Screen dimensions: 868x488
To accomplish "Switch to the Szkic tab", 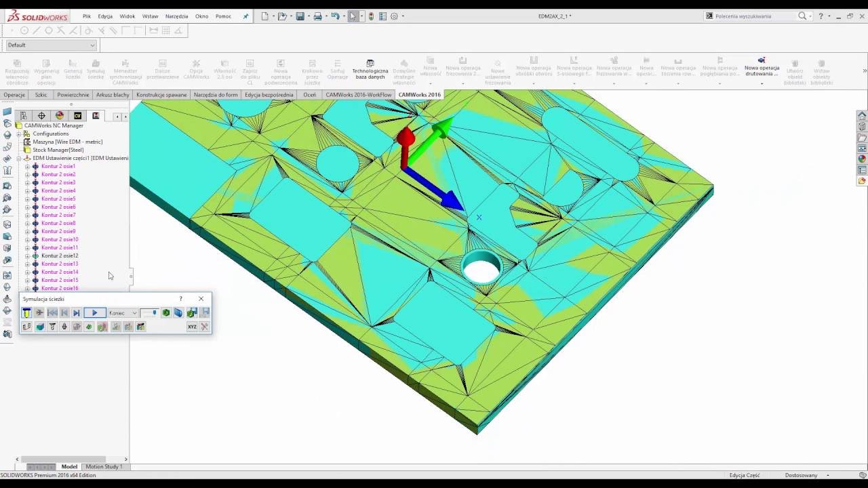I will [x=41, y=95].
